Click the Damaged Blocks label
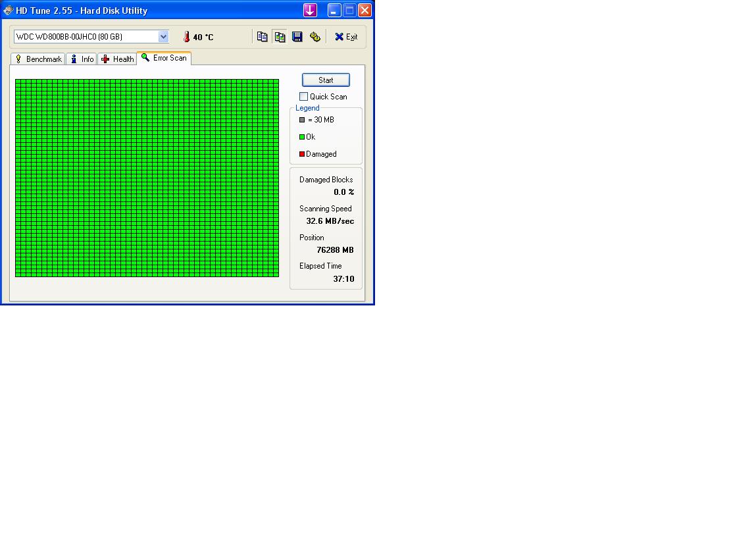Viewport: 756px width, 547px height. [x=326, y=180]
